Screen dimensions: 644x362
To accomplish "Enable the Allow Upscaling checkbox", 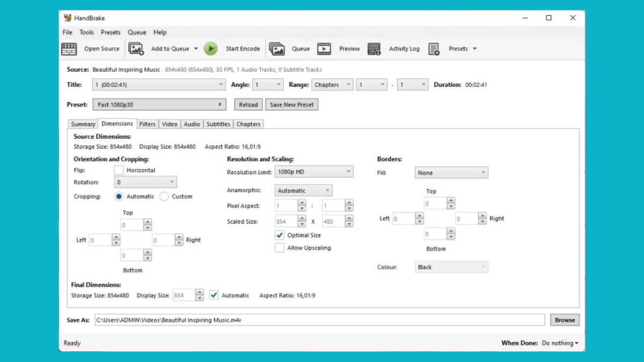I will click(x=279, y=248).
